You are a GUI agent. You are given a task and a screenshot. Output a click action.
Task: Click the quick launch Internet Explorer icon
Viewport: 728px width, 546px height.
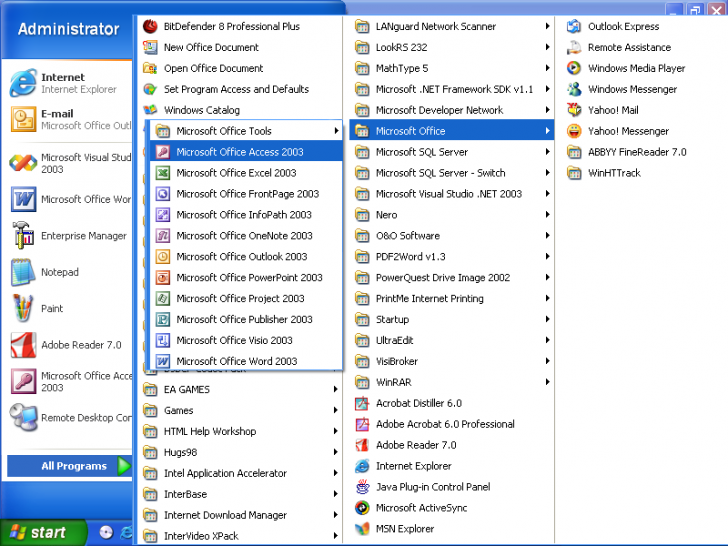point(126,533)
